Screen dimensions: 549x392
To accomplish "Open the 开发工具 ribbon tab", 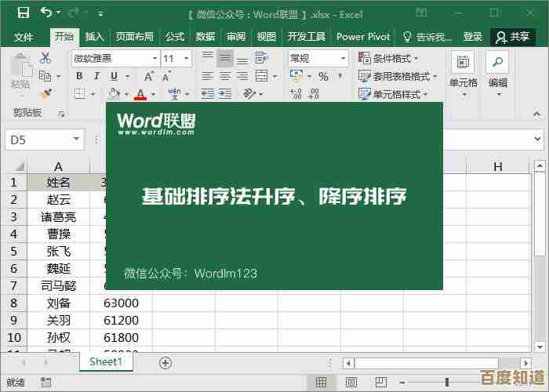I will point(307,37).
